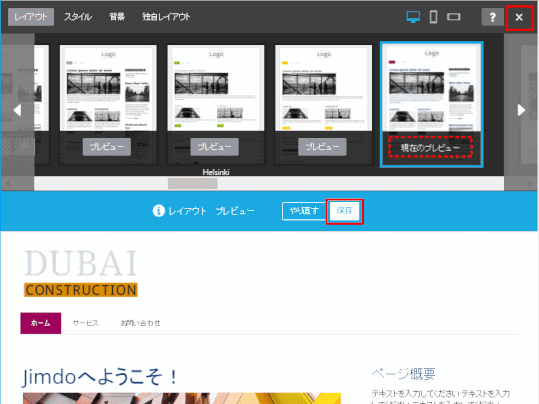Click プレビュー under the gray-accent layout

tap(107, 147)
